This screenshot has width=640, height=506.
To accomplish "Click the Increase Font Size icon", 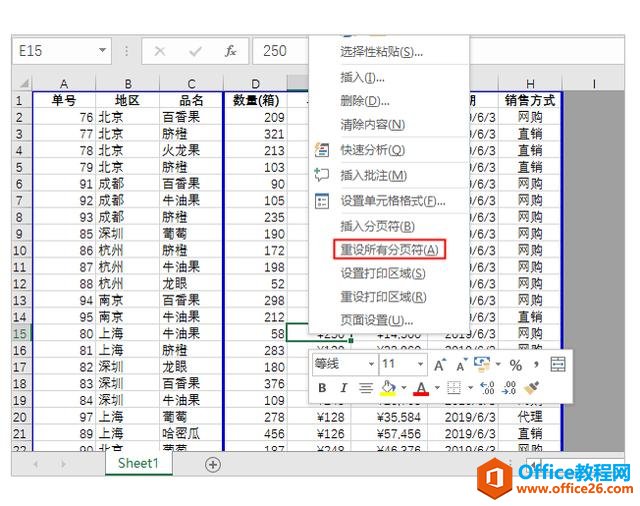I will pyautogui.click(x=440, y=364).
